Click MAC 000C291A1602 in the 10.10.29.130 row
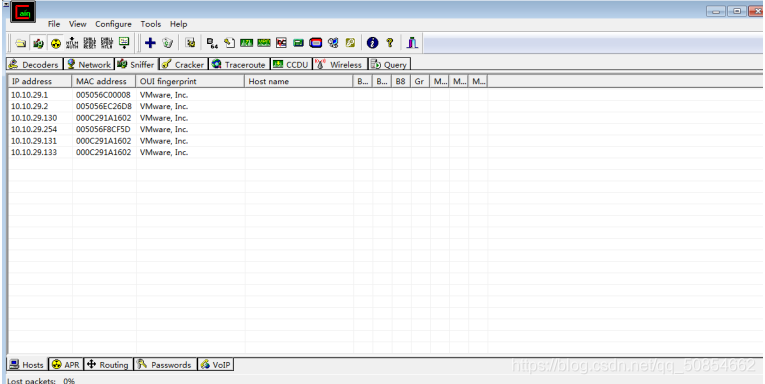The image size is (765, 384). click(x=103, y=118)
